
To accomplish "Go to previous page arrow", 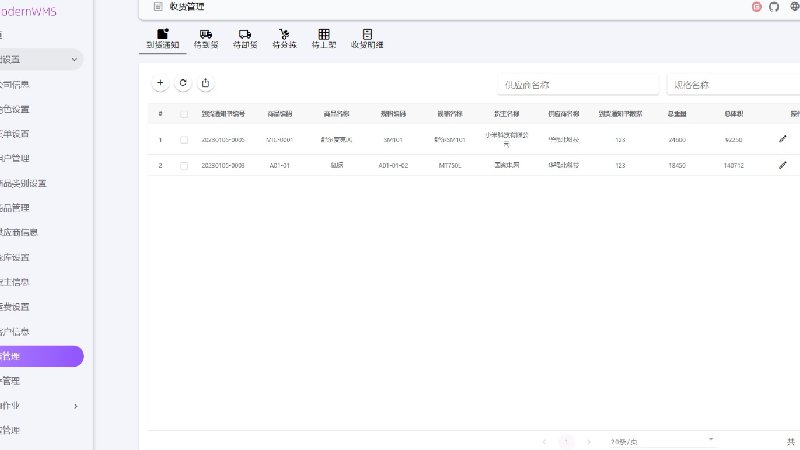I will tap(544, 441).
